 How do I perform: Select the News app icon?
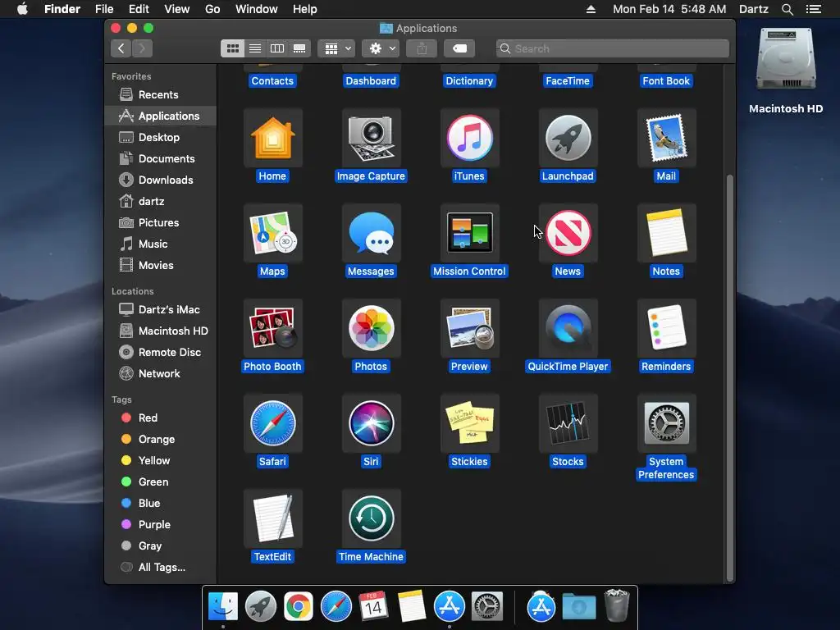[568, 233]
